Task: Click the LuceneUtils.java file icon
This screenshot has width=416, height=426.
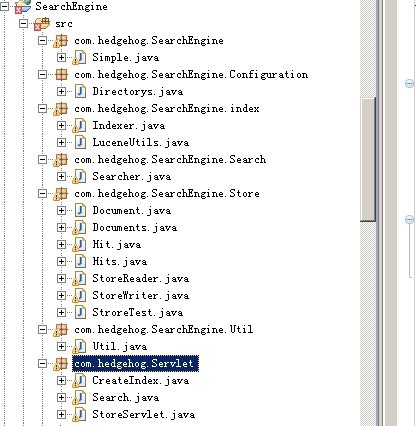Action: point(80,143)
